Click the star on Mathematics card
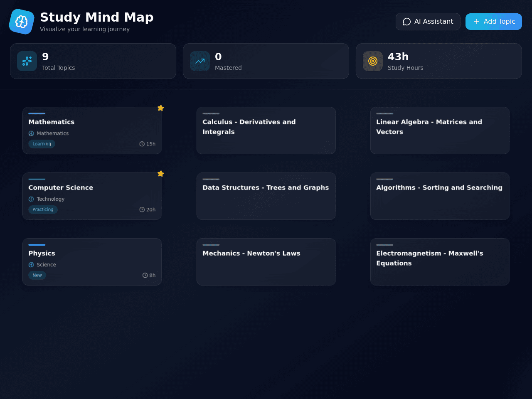532x399 pixels. click(161, 108)
